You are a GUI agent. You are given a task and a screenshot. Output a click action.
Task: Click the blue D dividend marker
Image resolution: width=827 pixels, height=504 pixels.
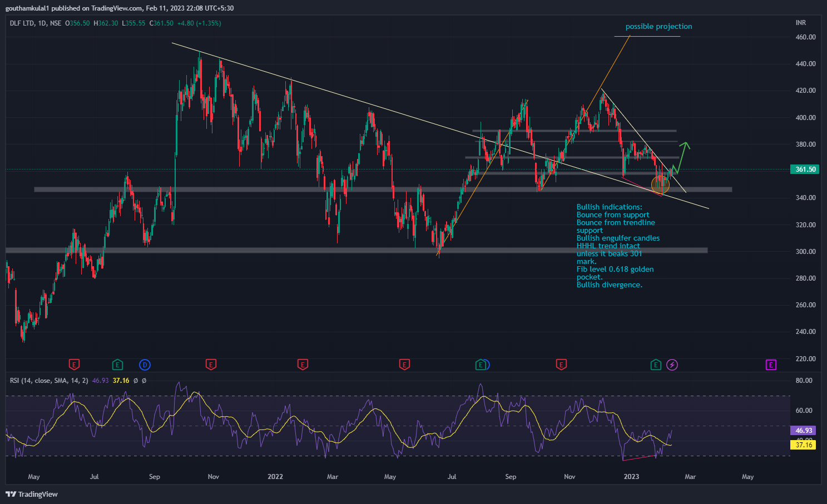click(x=145, y=365)
